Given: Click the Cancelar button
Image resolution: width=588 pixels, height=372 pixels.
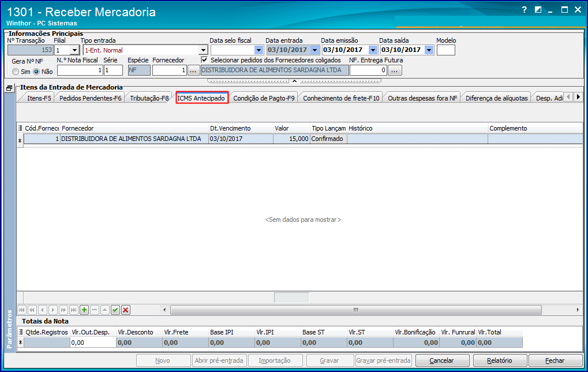Looking at the screenshot, I should pos(441,360).
